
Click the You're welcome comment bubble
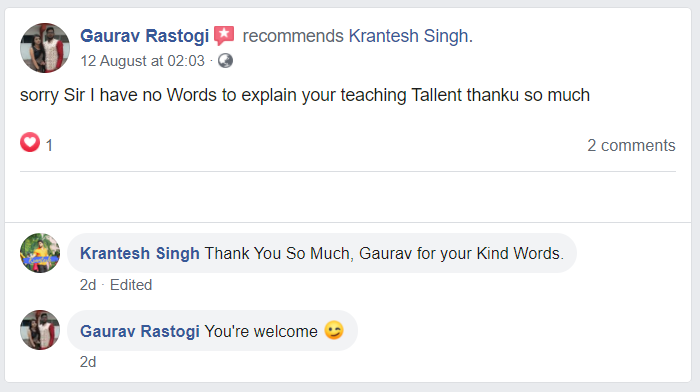click(x=212, y=330)
